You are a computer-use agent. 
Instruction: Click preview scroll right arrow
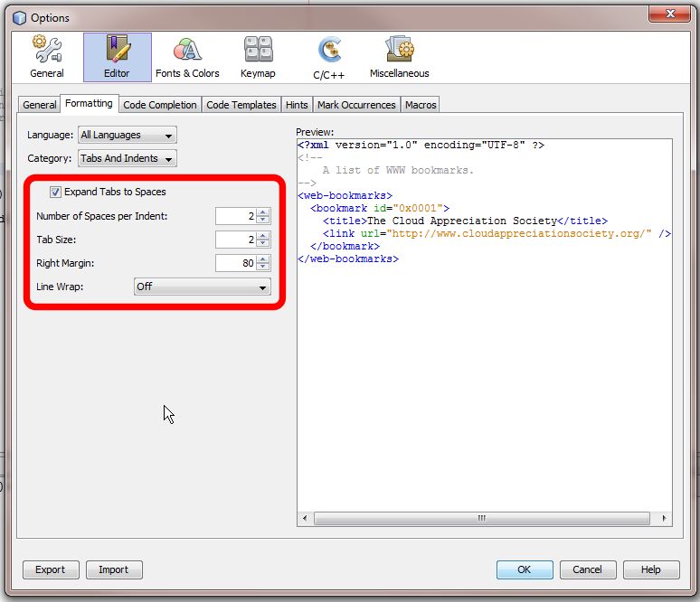tap(664, 519)
